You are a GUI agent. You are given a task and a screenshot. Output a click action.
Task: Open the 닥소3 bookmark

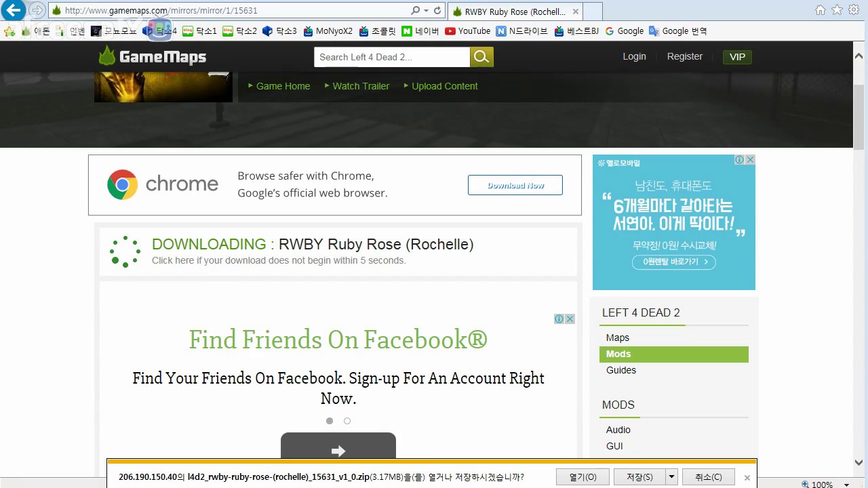tap(279, 31)
